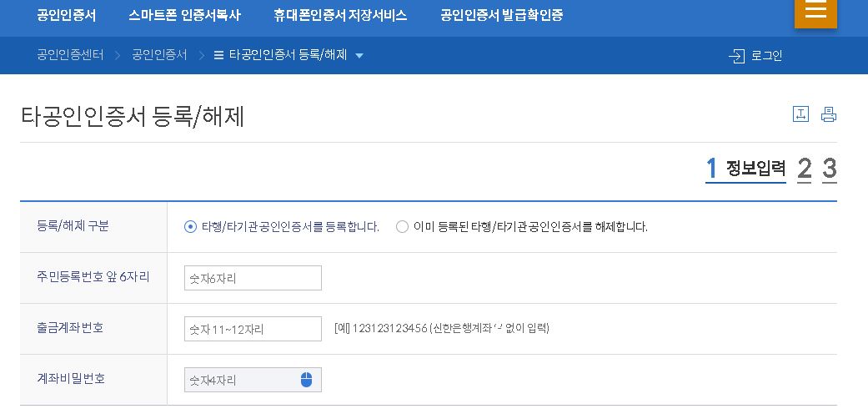The width and height of the screenshot is (868, 419).
Task: Click step 2 in the progress indicator
Action: pos(805,169)
